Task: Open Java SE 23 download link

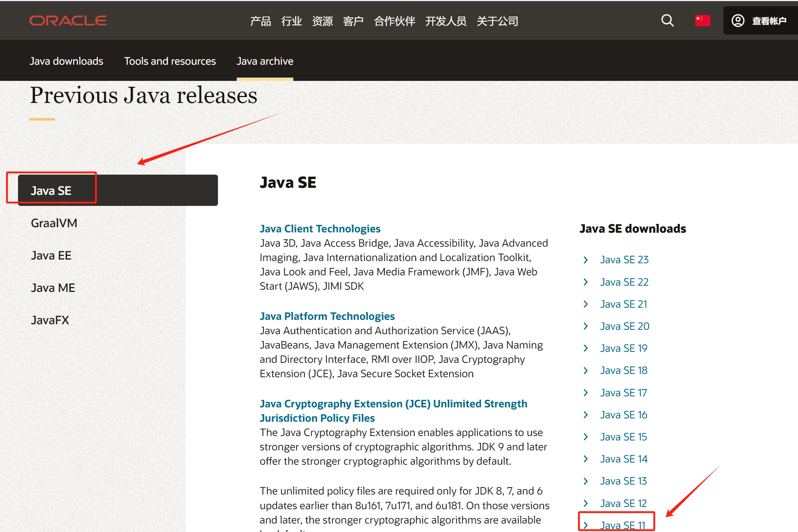Action: click(x=624, y=260)
